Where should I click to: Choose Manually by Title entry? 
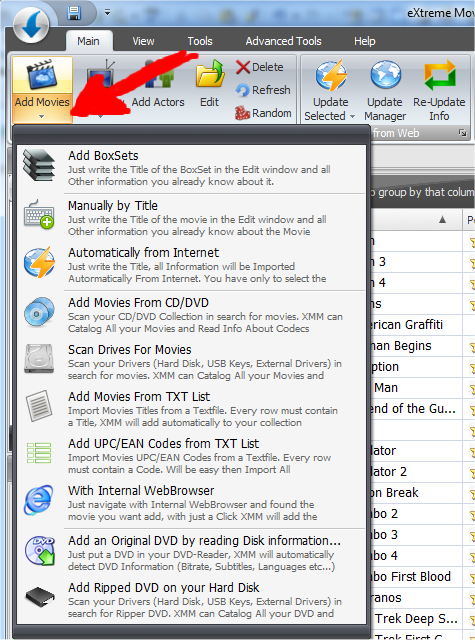(191, 218)
